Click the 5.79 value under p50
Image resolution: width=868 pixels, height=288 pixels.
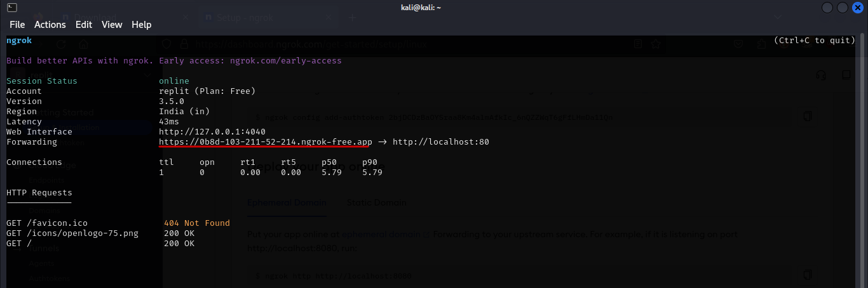point(332,173)
